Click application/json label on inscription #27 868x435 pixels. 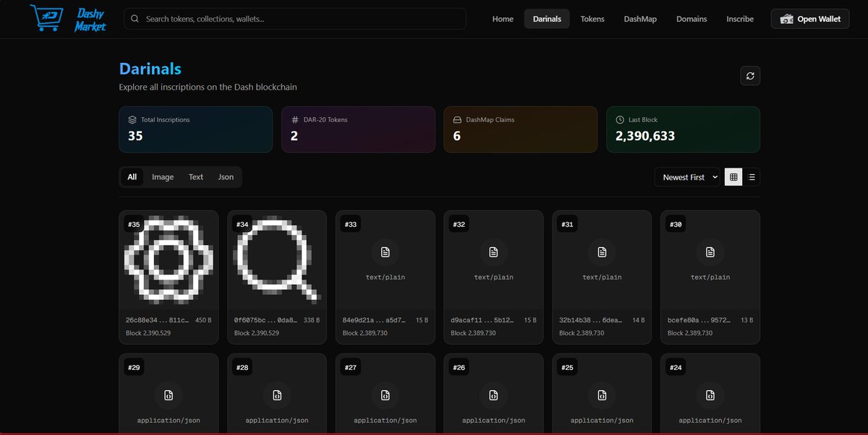click(385, 420)
